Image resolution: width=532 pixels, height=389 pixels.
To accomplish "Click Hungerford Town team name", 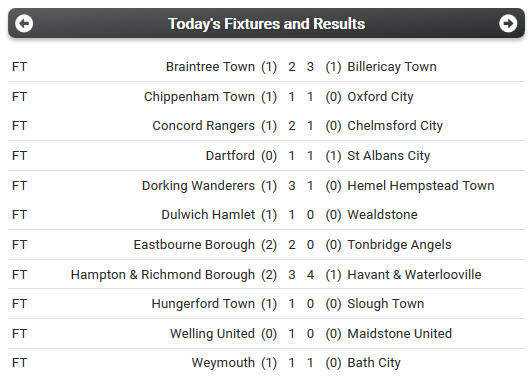I will click(203, 304).
